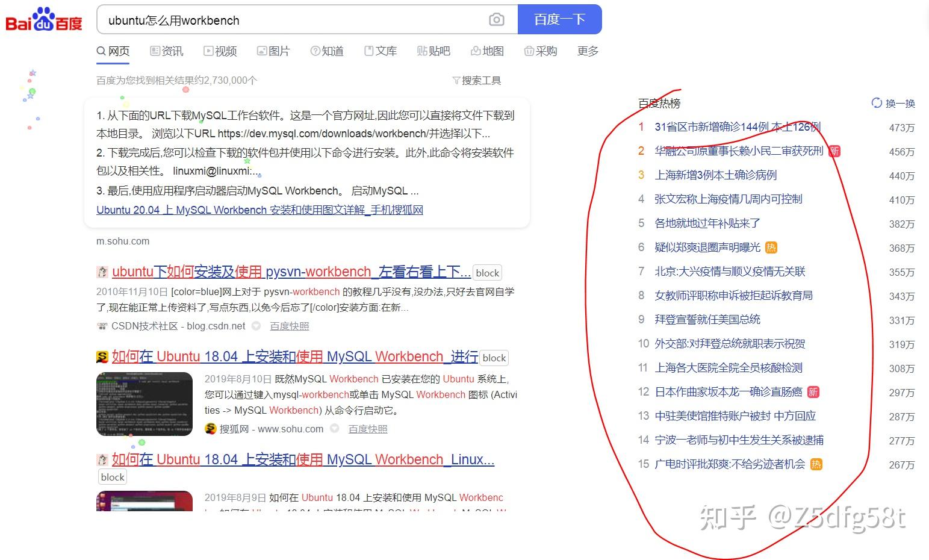Image resolution: width=929 pixels, height=560 pixels.
Task: Open hot topic 广电时评批郑爽:不给劣迹者机会
Action: click(x=730, y=464)
